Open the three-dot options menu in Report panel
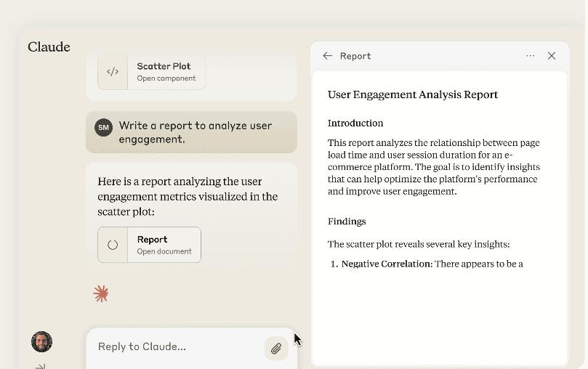This screenshot has height=369, width=588. click(531, 56)
